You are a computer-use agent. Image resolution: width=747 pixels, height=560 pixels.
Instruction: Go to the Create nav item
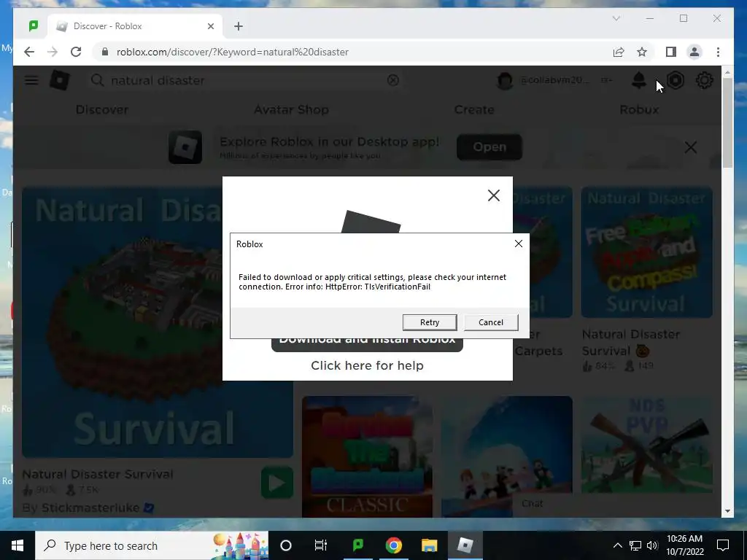click(474, 109)
